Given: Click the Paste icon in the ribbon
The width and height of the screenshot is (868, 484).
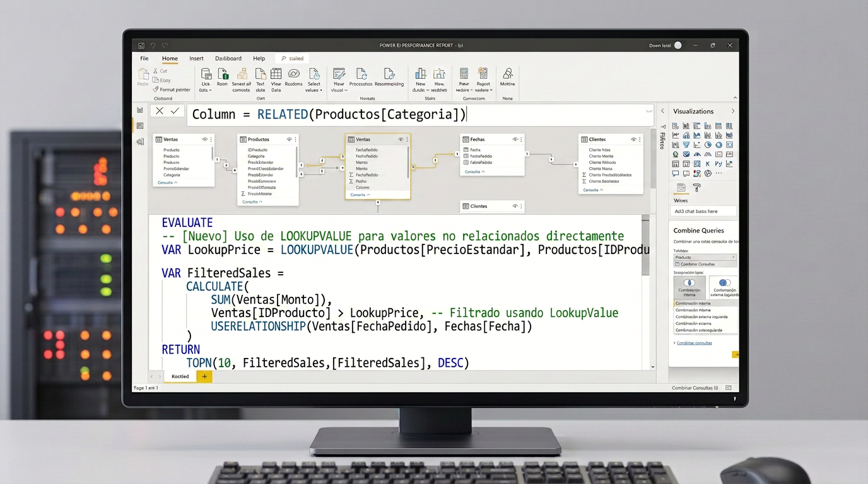Looking at the screenshot, I should tap(143, 74).
